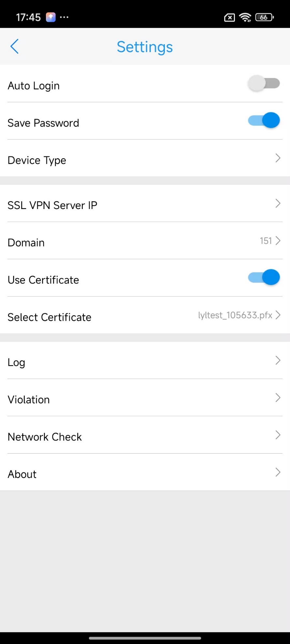Viewport: 290px width, 644px height.
Task: Turn off the Save Password switch
Action: click(x=264, y=120)
